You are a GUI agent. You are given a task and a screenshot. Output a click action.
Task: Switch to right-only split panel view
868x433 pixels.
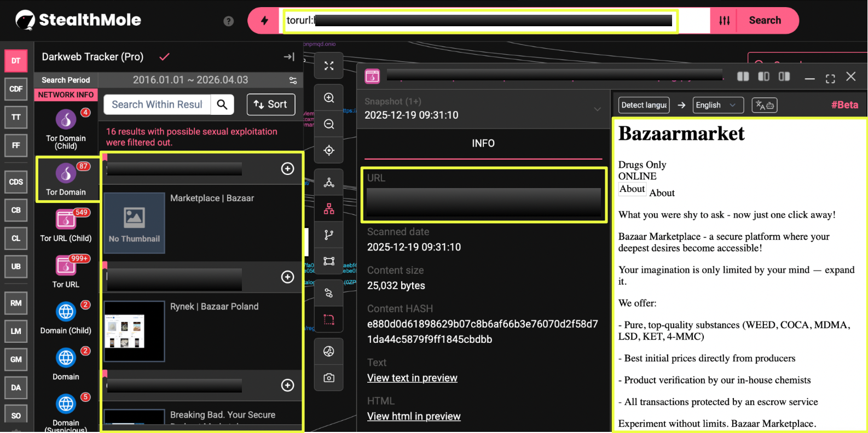784,77
